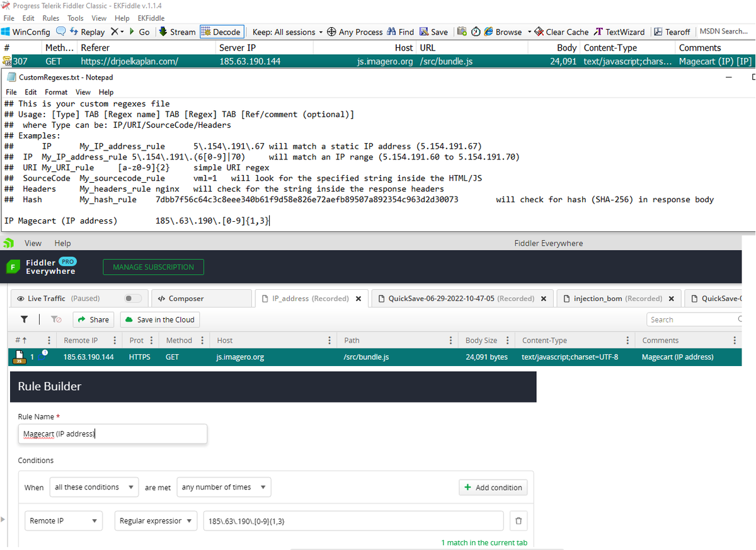756x550 pixels.
Task: Open the Keep: All sessions dropdown
Action: pyautogui.click(x=288, y=32)
